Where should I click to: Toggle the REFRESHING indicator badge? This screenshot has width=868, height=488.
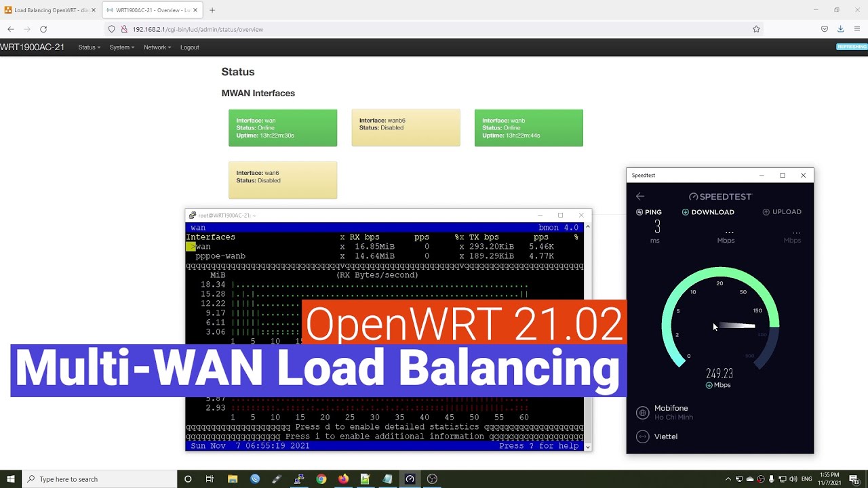coord(852,47)
